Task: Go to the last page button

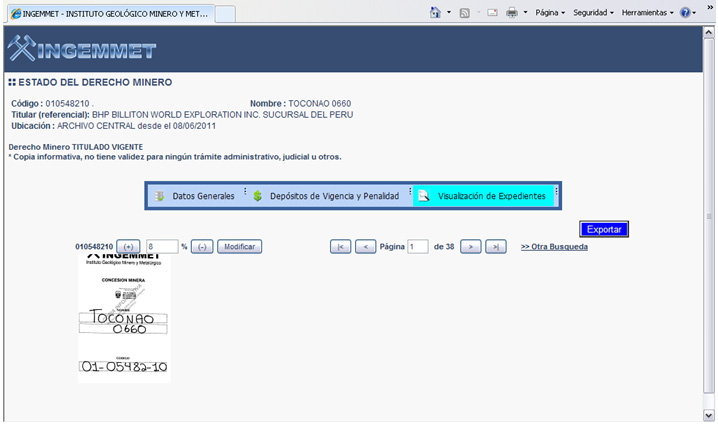Action: 496,246
